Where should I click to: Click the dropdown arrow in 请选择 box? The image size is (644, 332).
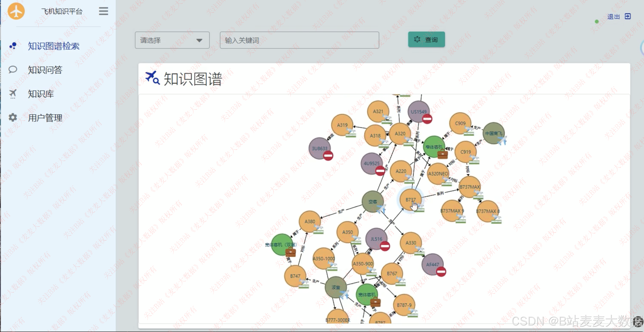tap(199, 41)
